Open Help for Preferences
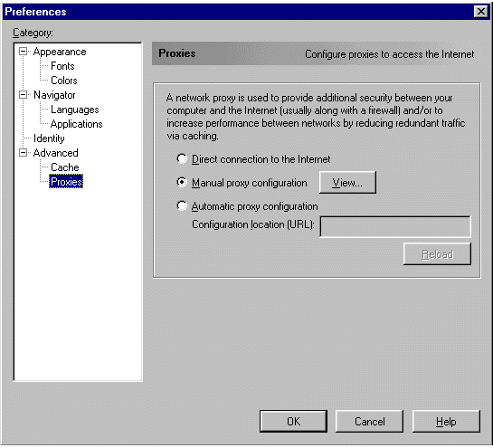Image resolution: width=493 pixels, height=448 pixels. tap(446, 421)
